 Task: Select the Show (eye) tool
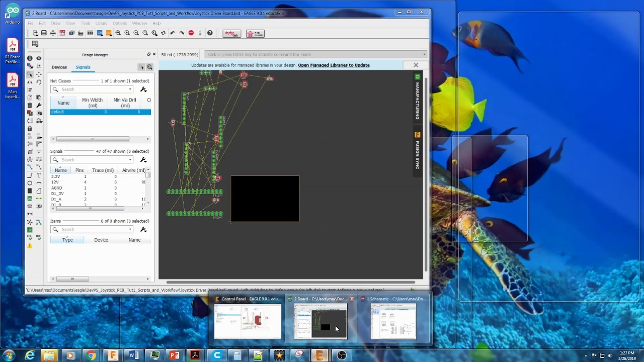click(x=39, y=58)
